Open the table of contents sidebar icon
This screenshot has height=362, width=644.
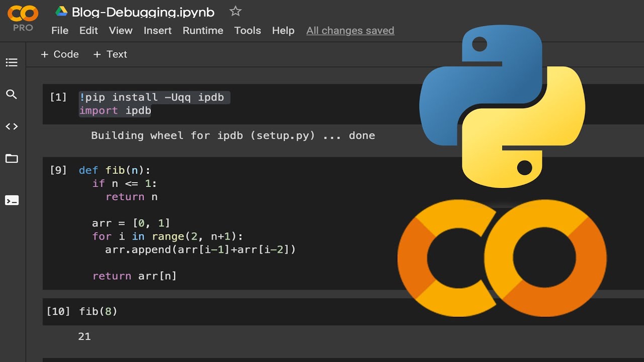click(x=12, y=62)
